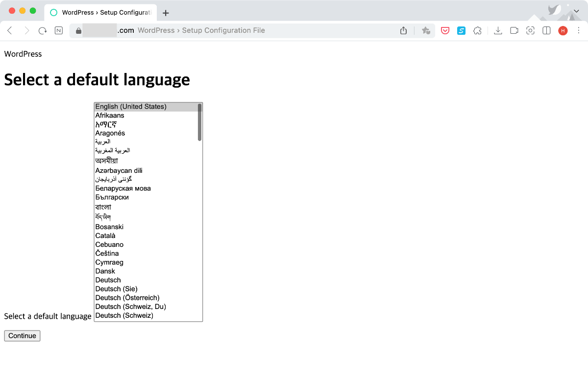Maximize the window with green button

(33, 11)
